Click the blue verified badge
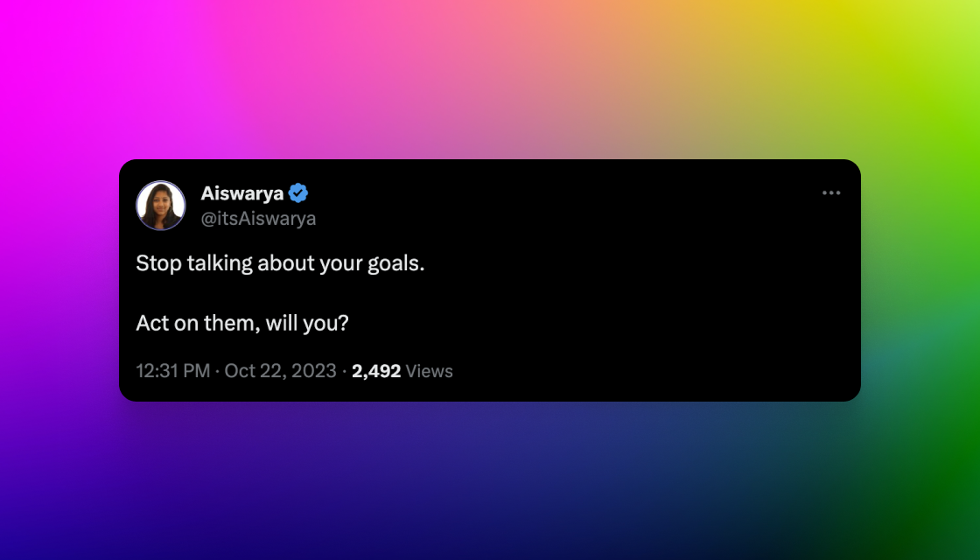The width and height of the screenshot is (980, 560). (298, 193)
